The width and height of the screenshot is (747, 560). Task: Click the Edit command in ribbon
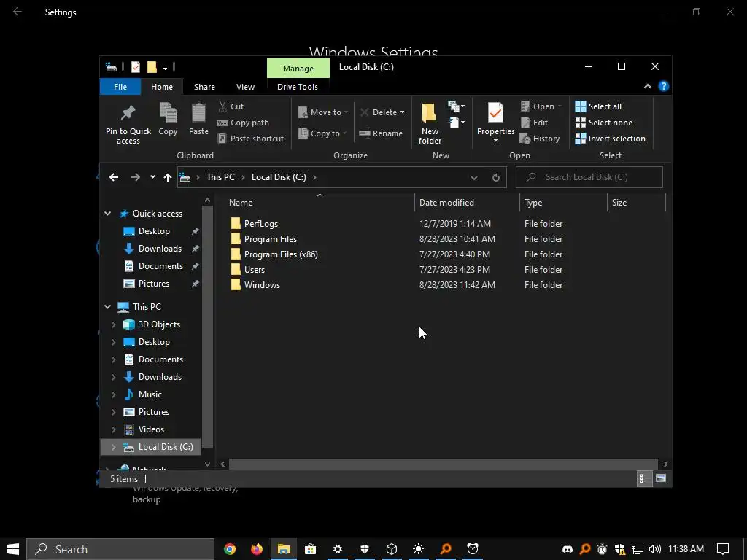point(534,122)
